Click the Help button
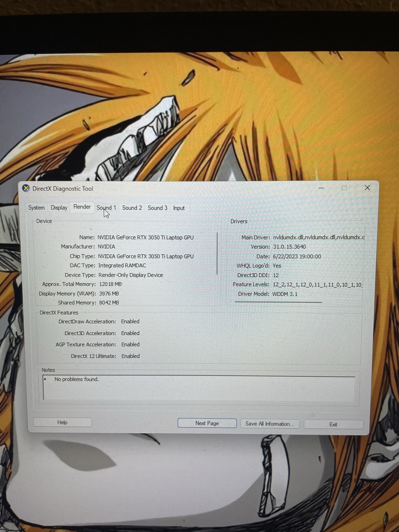The width and height of the screenshot is (399, 532). click(x=63, y=422)
